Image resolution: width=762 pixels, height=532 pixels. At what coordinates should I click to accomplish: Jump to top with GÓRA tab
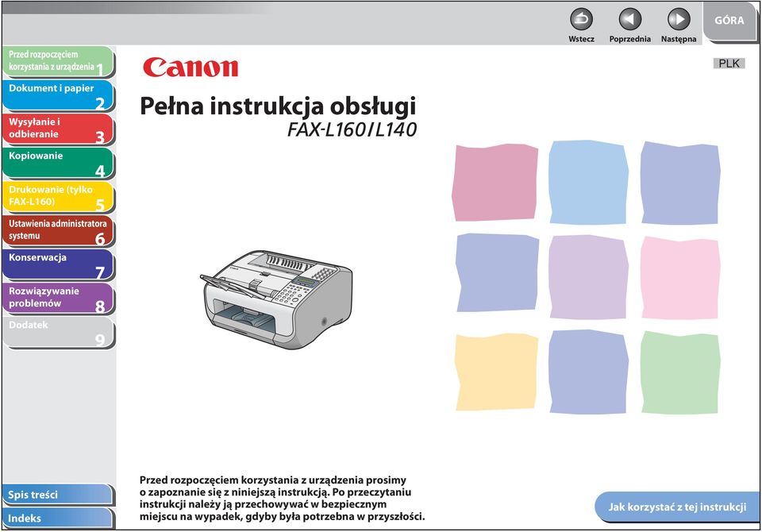pos(729,21)
